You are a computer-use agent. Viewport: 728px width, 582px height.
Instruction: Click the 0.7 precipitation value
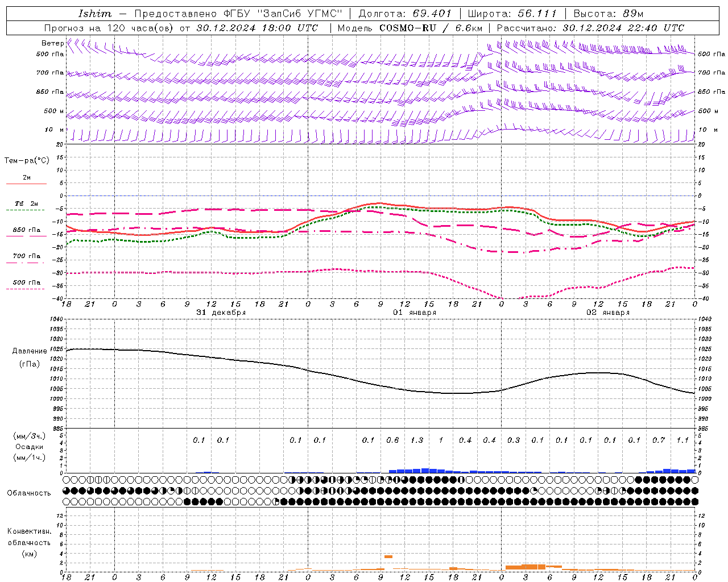tap(659, 440)
